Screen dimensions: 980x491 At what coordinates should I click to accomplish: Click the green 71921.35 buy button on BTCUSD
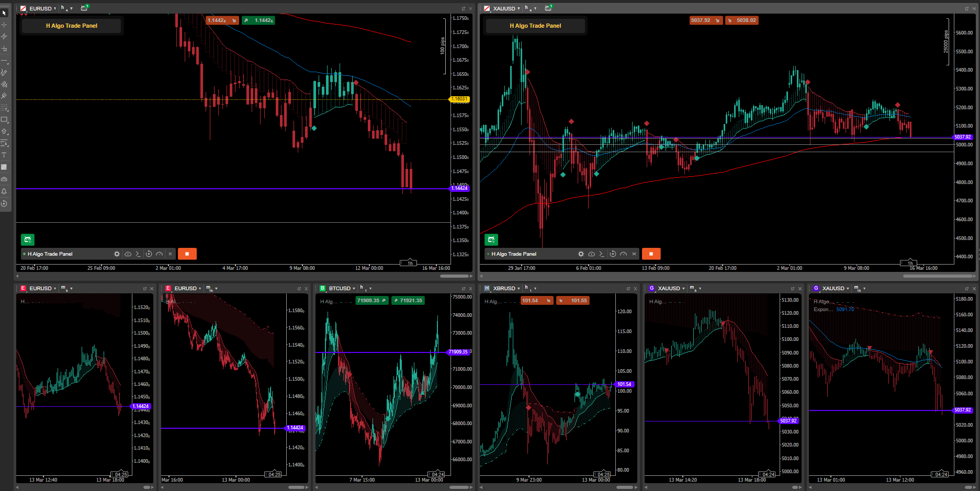pos(408,301)
